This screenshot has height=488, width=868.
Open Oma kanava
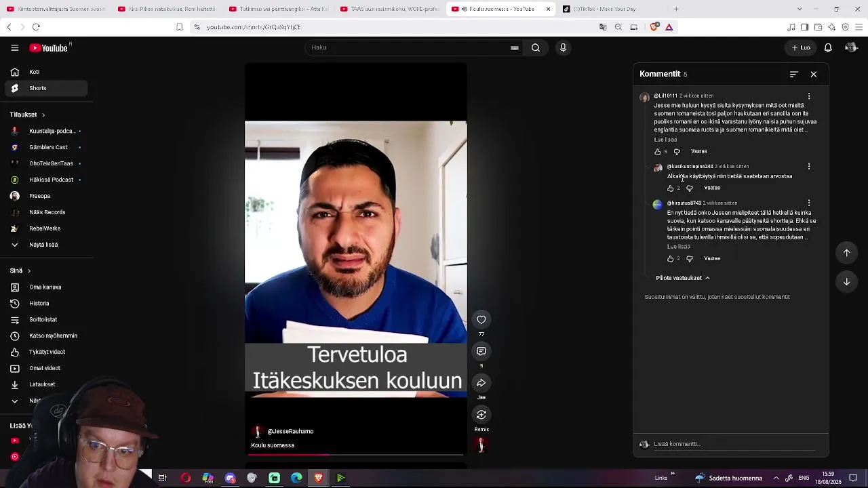(x=46, y=287)
